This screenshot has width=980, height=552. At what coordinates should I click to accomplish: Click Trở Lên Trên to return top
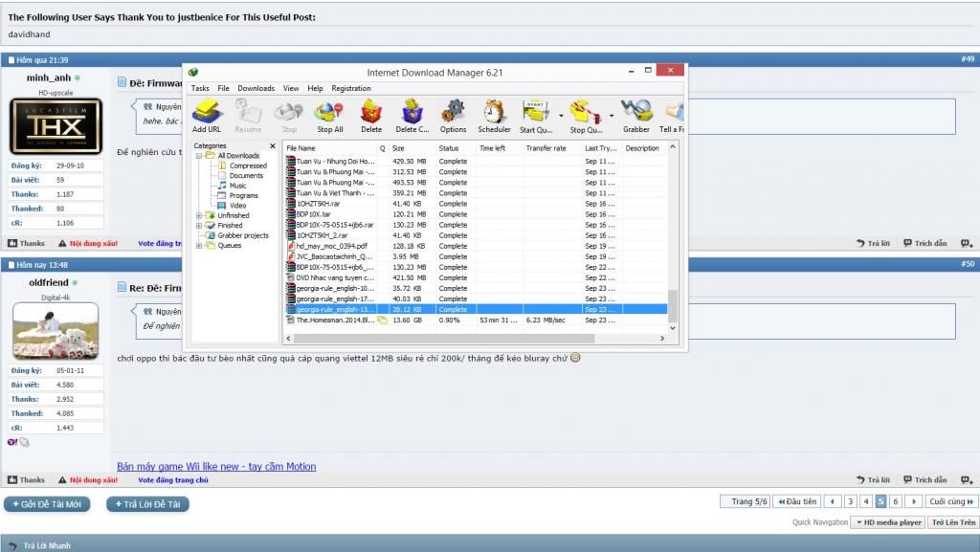[953, 522]
